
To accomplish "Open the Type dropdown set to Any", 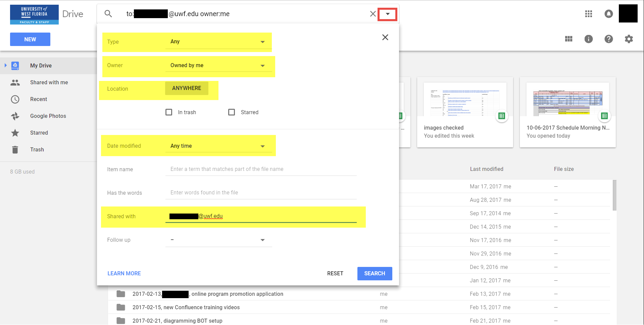I will pyautogui.click(x=218, y=42).
